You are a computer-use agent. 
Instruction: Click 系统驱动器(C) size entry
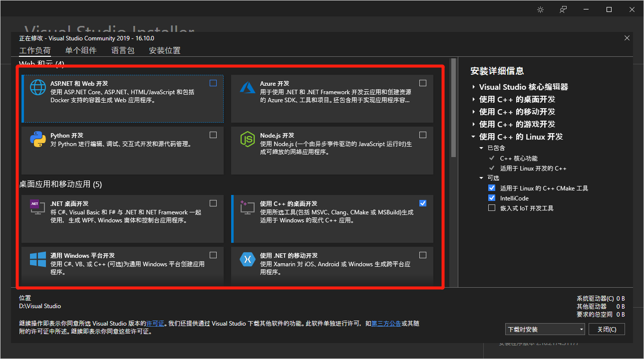coord(601,299)
